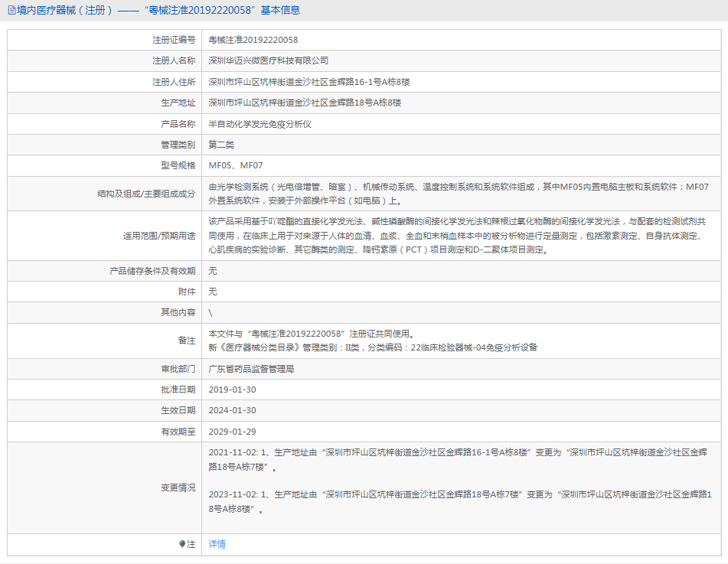
Task: Select approval date 2019-01-30
Action: (x=232, y=390)
